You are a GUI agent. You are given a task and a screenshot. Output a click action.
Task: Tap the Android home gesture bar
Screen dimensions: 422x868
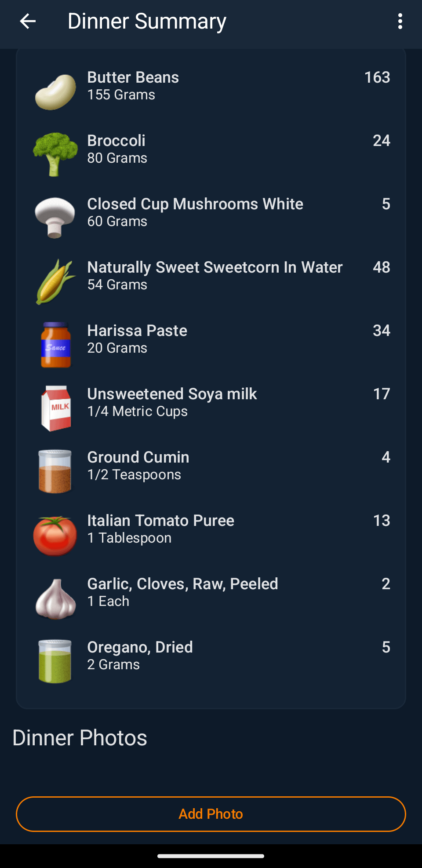point(211,856)
